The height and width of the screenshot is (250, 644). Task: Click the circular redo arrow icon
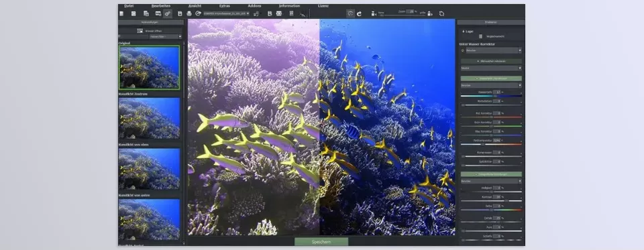(x=360, y=13)
